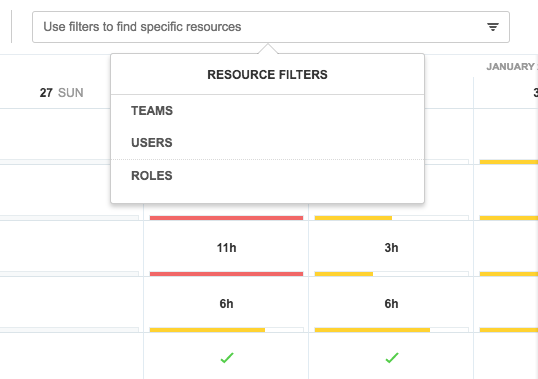Open the 11h workload cell
Viewport: 538px width, 379px height.
[226, 248]
